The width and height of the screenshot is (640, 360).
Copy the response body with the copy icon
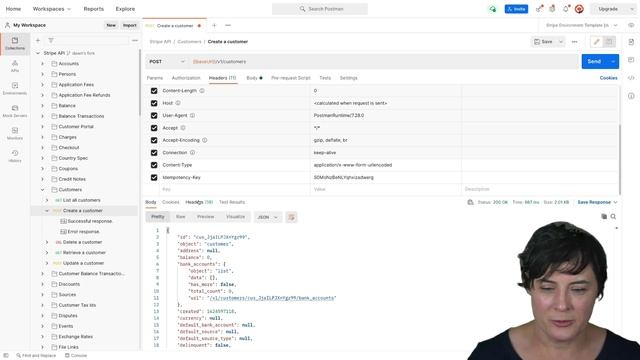(604, 217)
